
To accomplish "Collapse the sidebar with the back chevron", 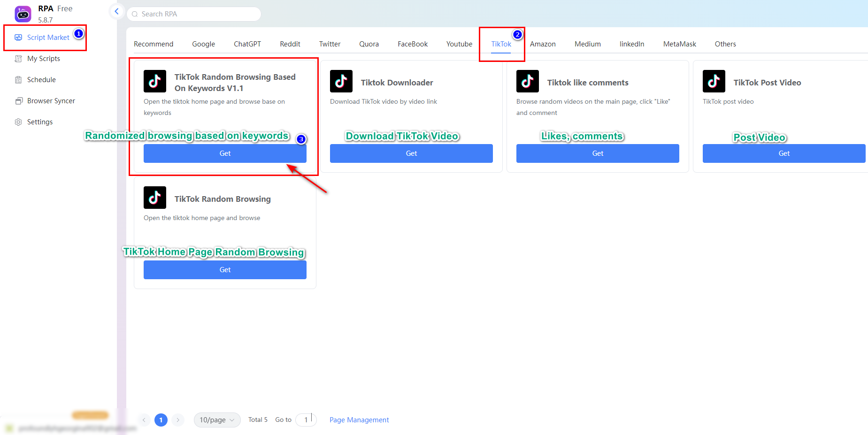I will pyautogui.click(x=116, y=11).
